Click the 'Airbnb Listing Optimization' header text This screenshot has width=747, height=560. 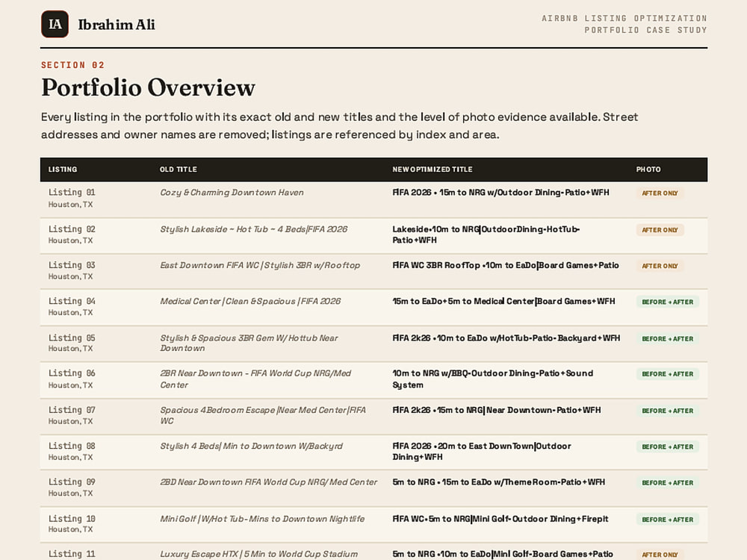tap(624, 18)
